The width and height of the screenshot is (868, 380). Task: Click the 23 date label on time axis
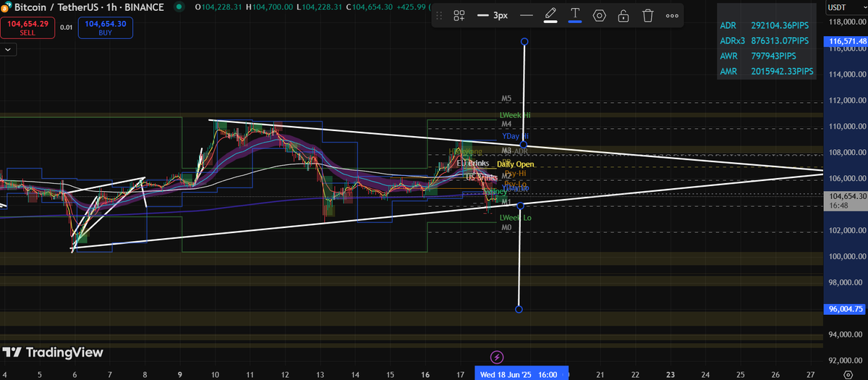[670, 373]
